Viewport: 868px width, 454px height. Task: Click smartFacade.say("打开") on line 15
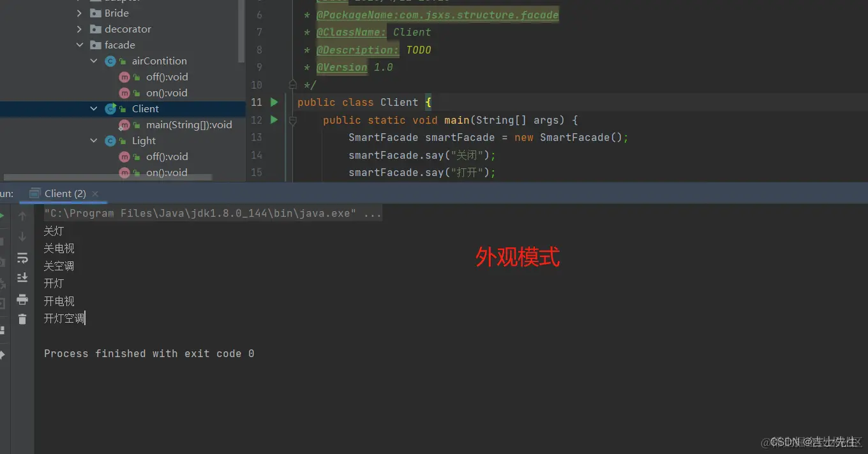coord(422,173)
